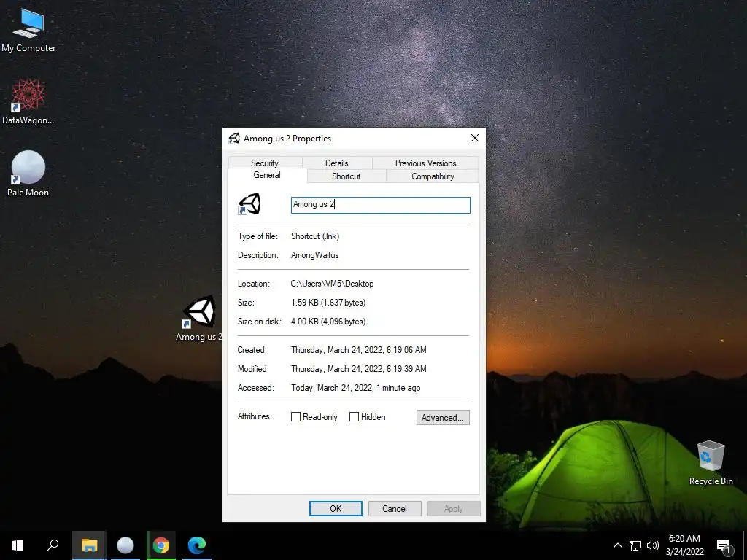Click size on disk value 4.00 KB

[x=328, y=322]
